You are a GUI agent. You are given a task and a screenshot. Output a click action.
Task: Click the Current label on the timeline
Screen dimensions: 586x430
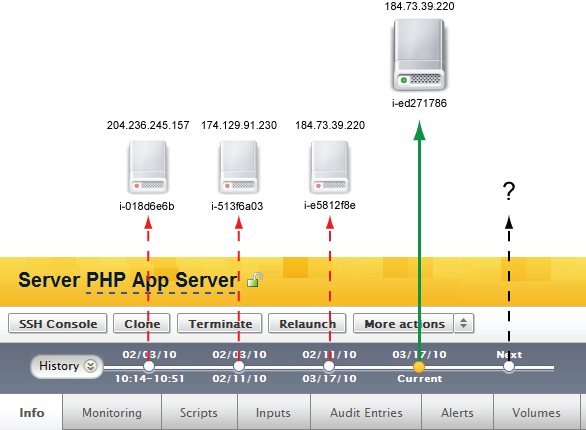[419, 378]
